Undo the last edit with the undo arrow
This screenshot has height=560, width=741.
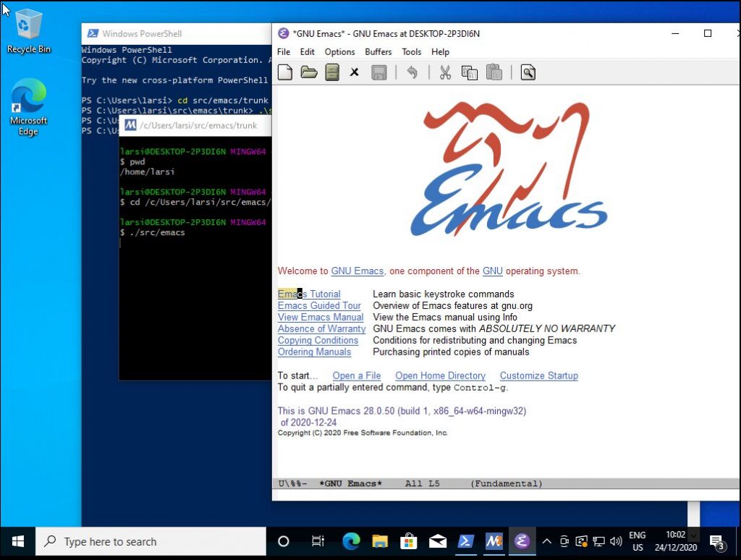[412, 72]
